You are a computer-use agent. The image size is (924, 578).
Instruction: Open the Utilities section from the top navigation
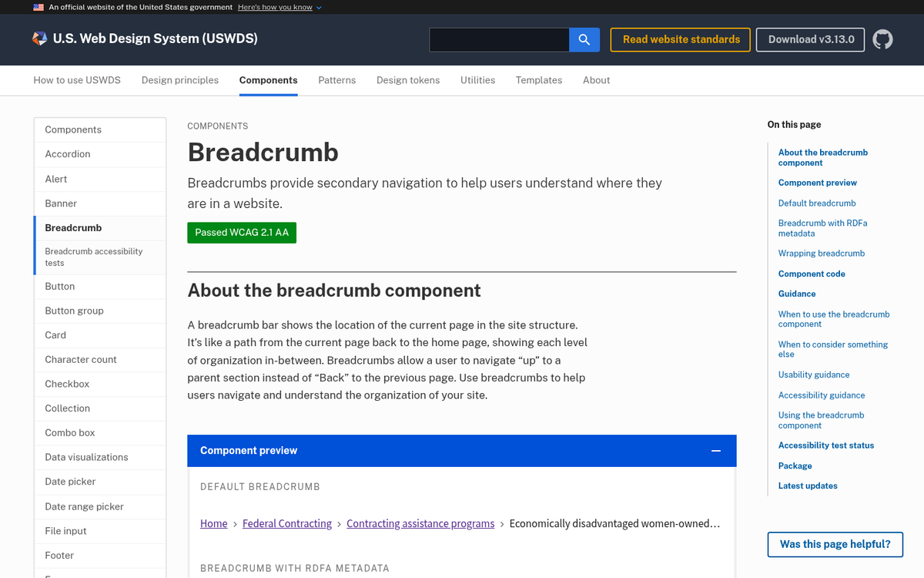(477, 79)
